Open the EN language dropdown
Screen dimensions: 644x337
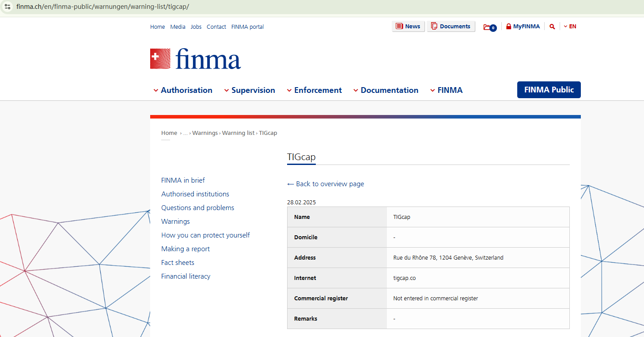[x=570, y=27]
